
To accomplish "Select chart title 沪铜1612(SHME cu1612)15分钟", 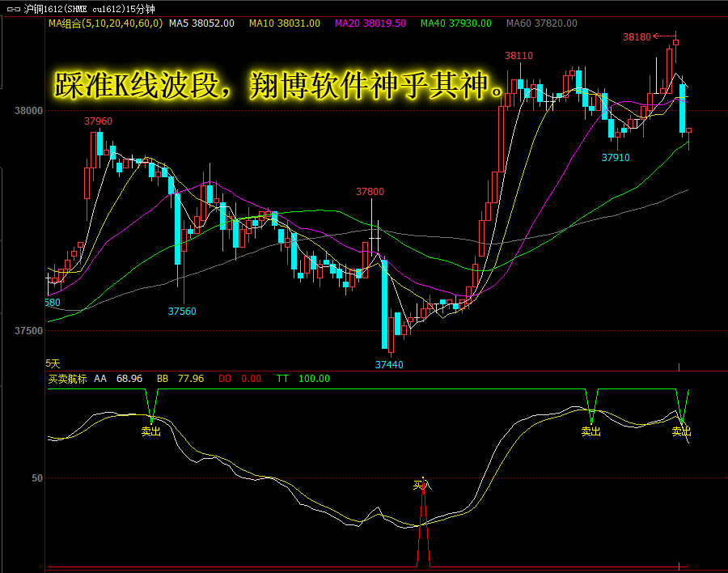I will [x=89, y=9].
